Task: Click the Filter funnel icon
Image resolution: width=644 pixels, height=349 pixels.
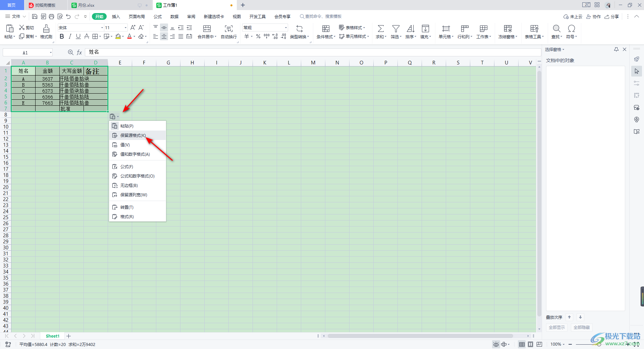Action: 396,29
